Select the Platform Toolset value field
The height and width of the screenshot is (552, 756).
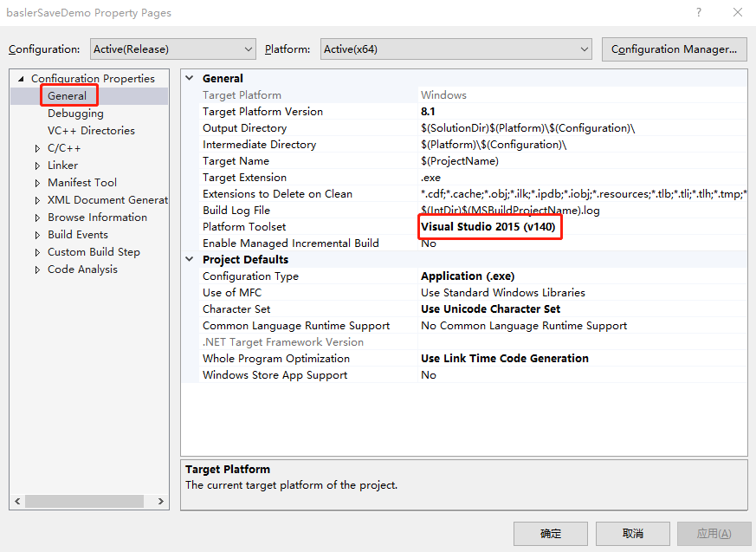(x=490, y=226)
